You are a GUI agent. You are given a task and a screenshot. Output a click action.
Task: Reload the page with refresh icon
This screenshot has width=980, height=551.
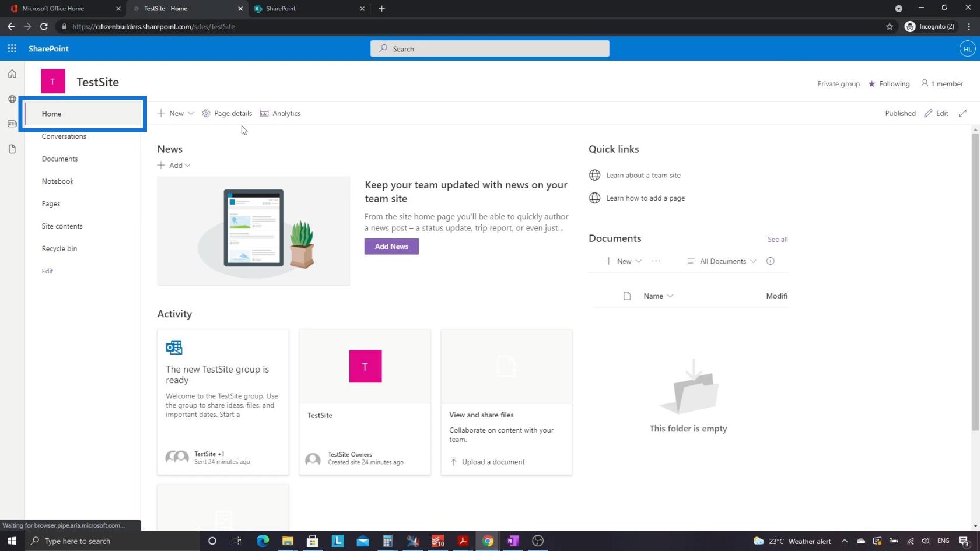44,27
